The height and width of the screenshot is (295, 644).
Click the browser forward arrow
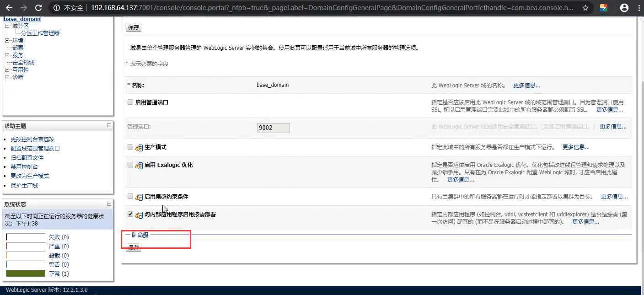click(x=24, y=8)
